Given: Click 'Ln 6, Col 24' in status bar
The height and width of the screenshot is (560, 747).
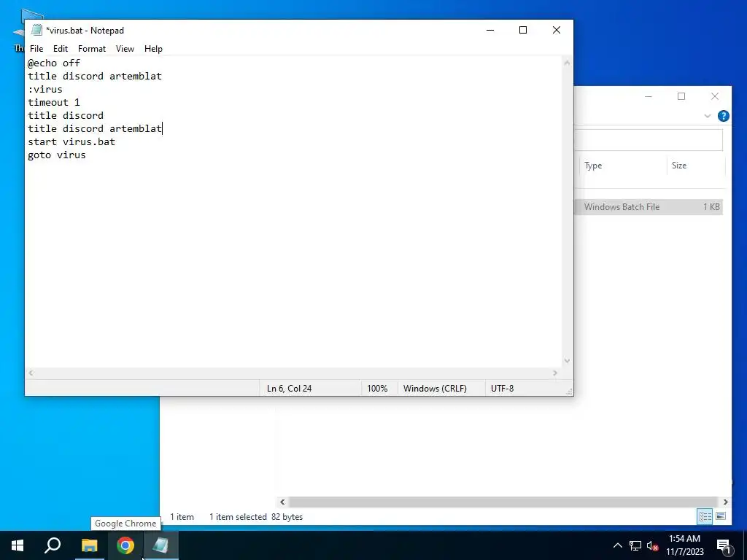Looking at the screenshot, I should [x=289, y=389].
